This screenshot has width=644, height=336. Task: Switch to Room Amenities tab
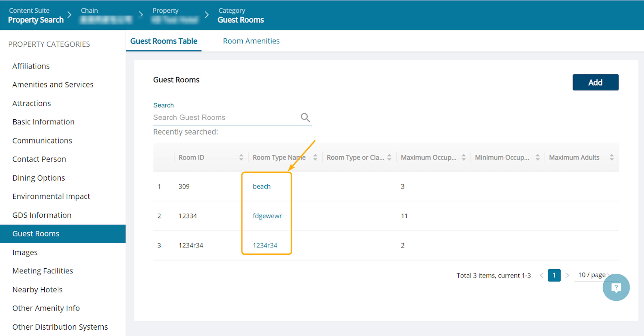251,41
